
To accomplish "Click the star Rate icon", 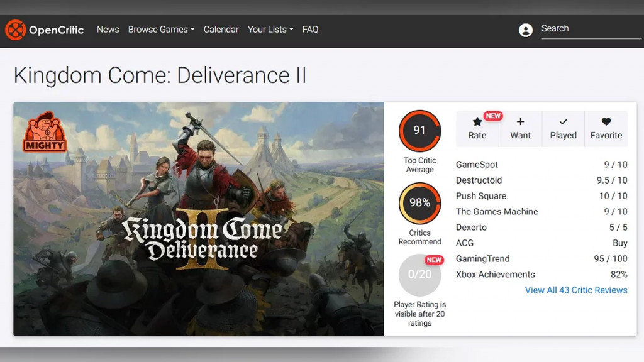I will tap(477, 122).
